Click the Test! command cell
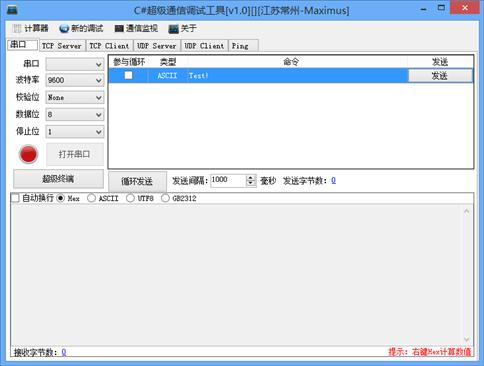484x366 pixels. click(298, 76)
